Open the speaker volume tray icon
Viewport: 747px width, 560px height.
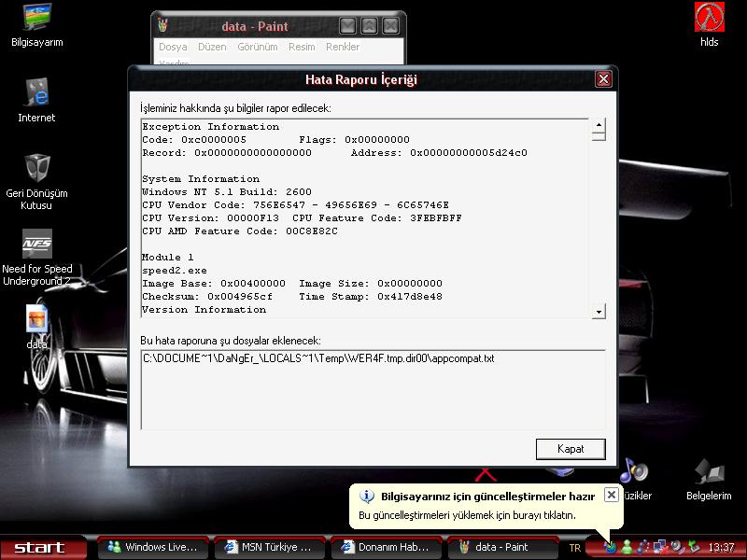(676, 547)
